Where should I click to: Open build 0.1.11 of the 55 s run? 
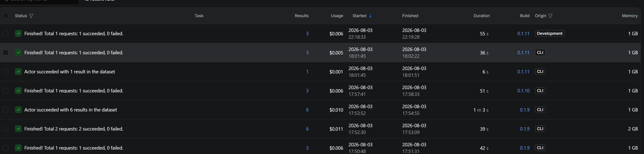(x=523, y=33)
